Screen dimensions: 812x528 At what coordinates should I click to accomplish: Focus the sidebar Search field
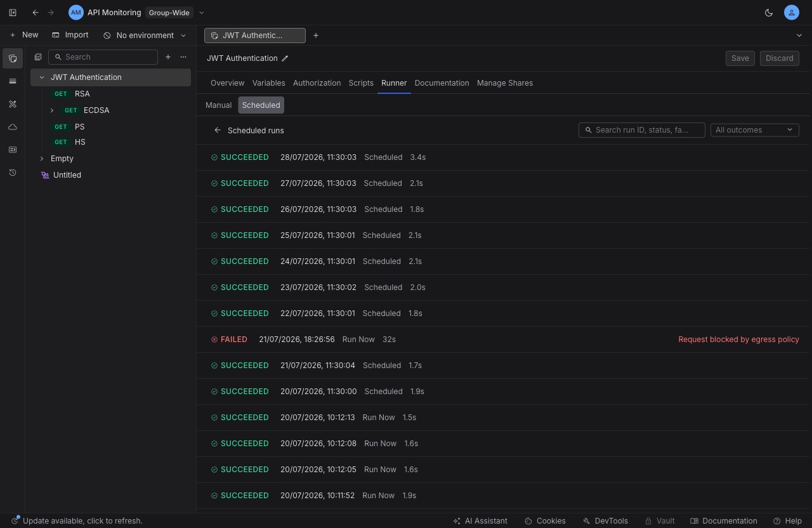(x=103, y=57)
